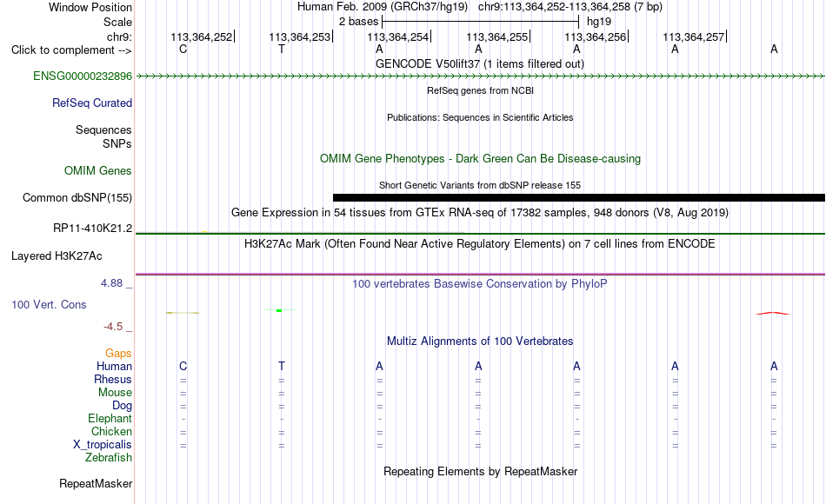
Task: Click the base C in the sequence row
Action: click(x=183, y=49)
